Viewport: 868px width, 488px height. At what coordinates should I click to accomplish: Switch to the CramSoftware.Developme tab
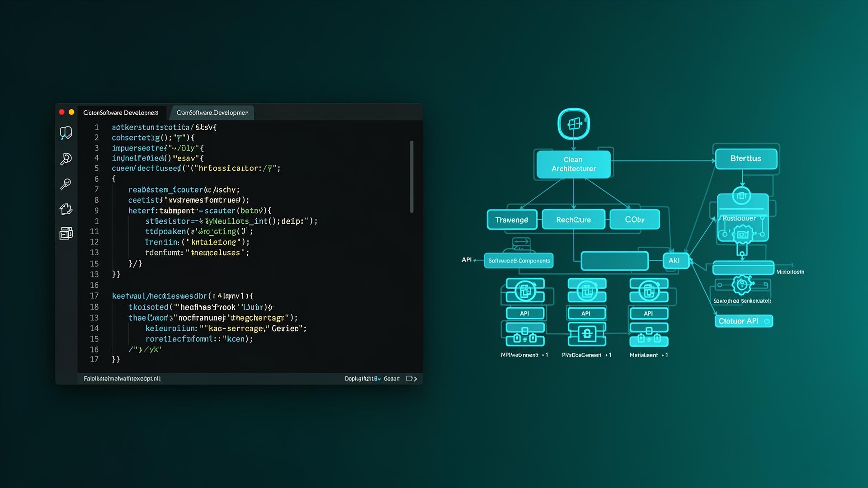coord(212,113)
